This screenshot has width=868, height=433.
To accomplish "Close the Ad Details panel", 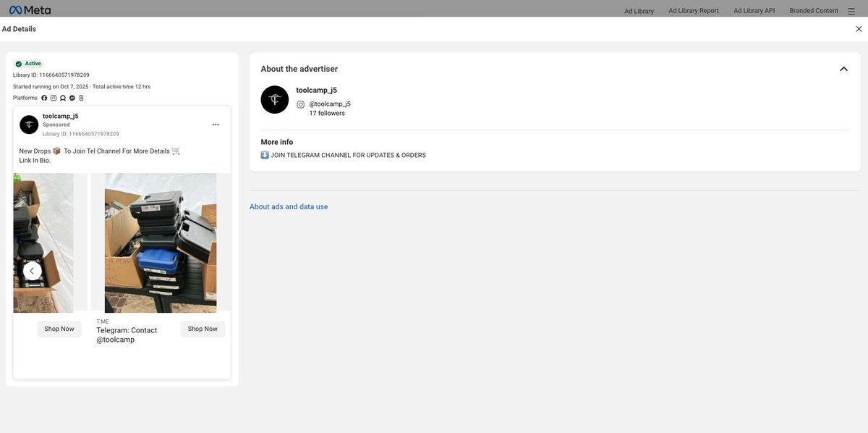I will point(859,29).
